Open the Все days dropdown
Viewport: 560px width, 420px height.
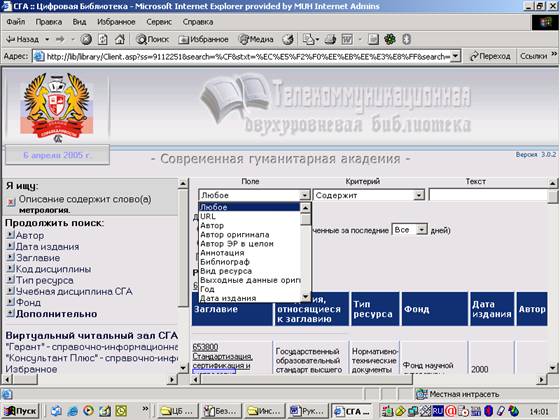tap(409, 230)
